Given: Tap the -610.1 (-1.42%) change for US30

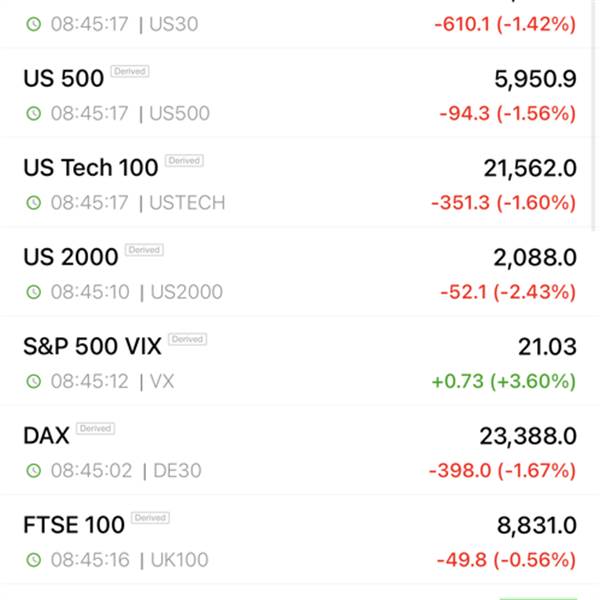Looking at the screenshot, I should click(505, 24).
